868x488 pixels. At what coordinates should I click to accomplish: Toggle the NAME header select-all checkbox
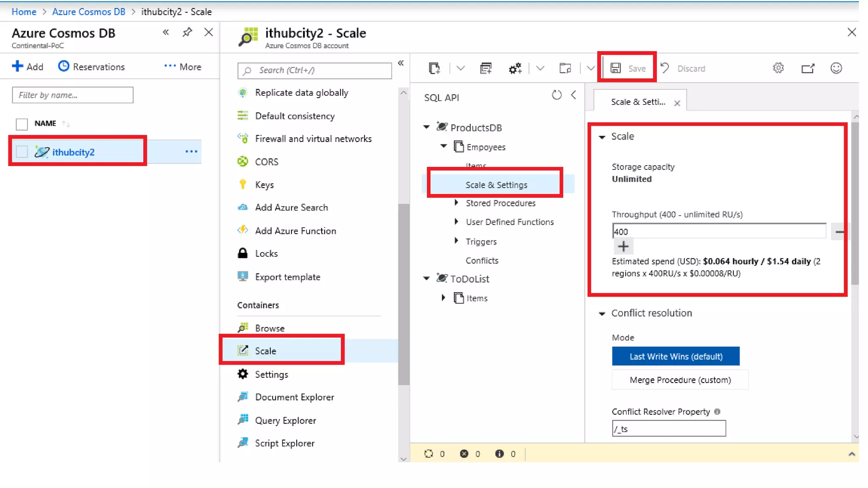[x=22, y=124]
